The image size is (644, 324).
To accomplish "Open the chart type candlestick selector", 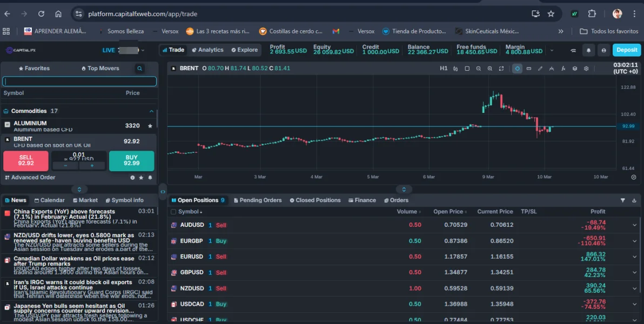I will [x=455, y=69].
